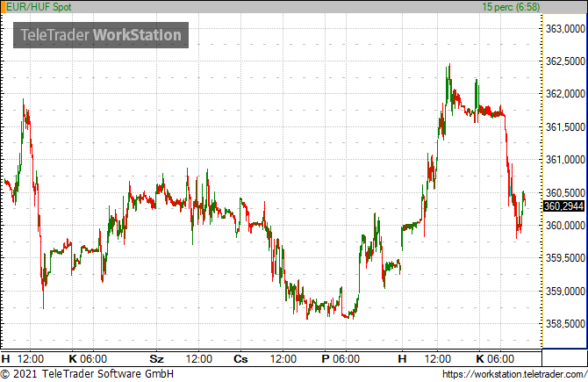
Task: Click the 360,0000 price axis label
Action: click(565, 225)
